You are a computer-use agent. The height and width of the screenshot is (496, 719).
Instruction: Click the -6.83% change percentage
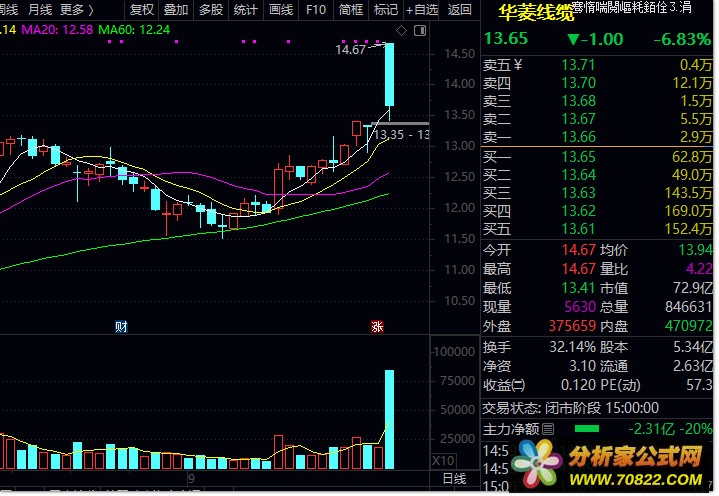682,39
